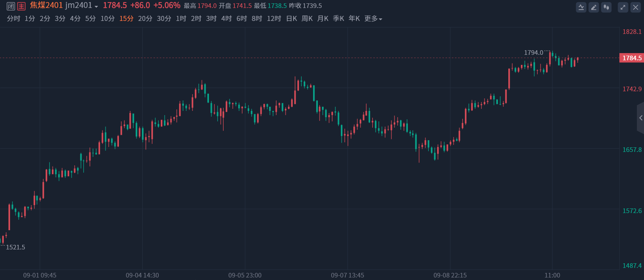Click the 最低 1738.5 low value

click(270, 6)
